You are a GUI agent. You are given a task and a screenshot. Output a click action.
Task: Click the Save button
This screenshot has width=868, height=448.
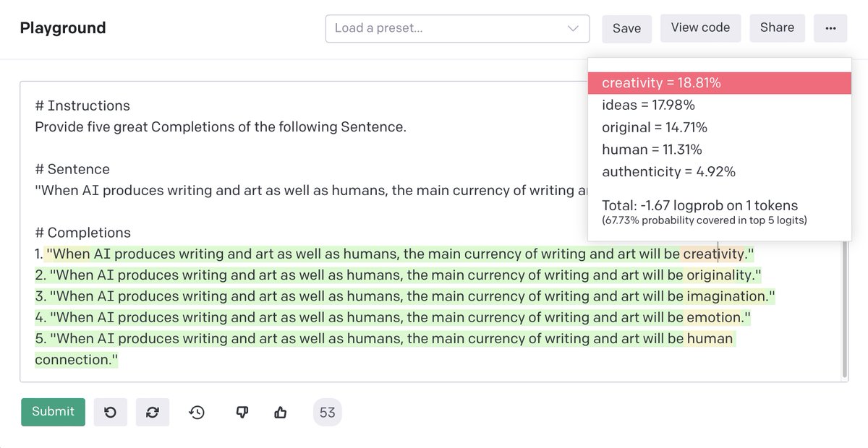(626, 29)
